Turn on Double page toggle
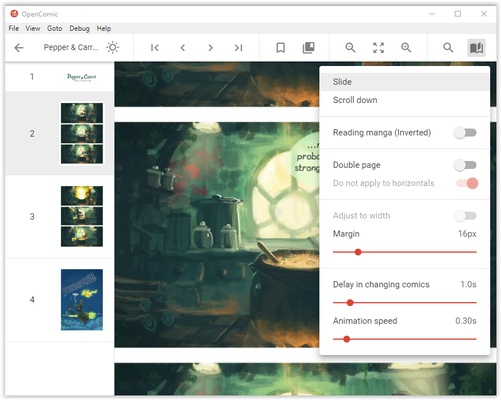 [465, 165]
